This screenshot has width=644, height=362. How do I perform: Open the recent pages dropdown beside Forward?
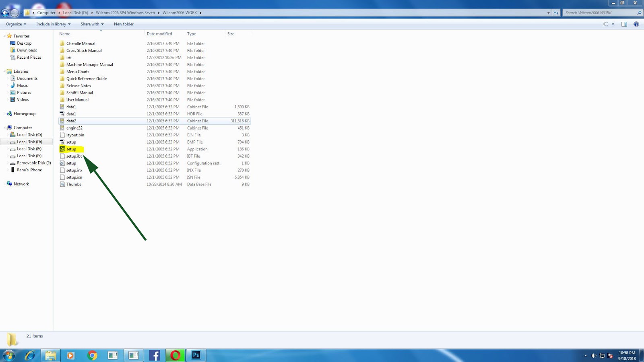tap(21, 13)
